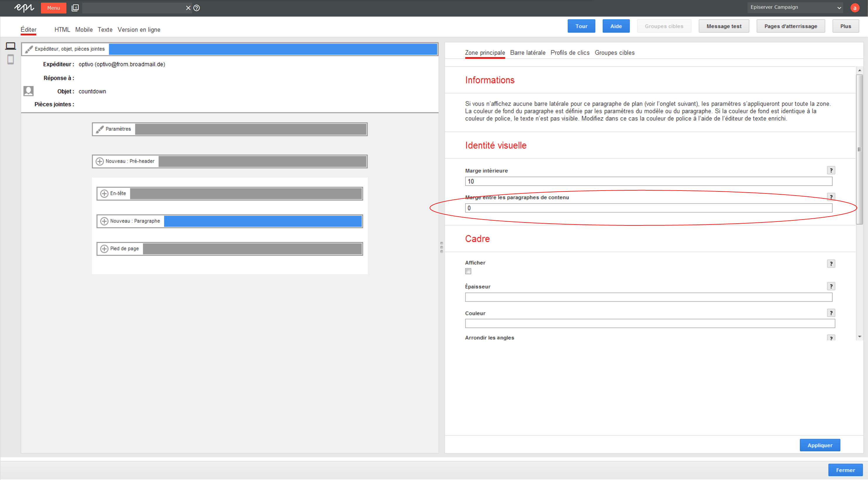The image size is (868, 480).
Task: Click the Episerver logo icon
Action: point(24,8)
